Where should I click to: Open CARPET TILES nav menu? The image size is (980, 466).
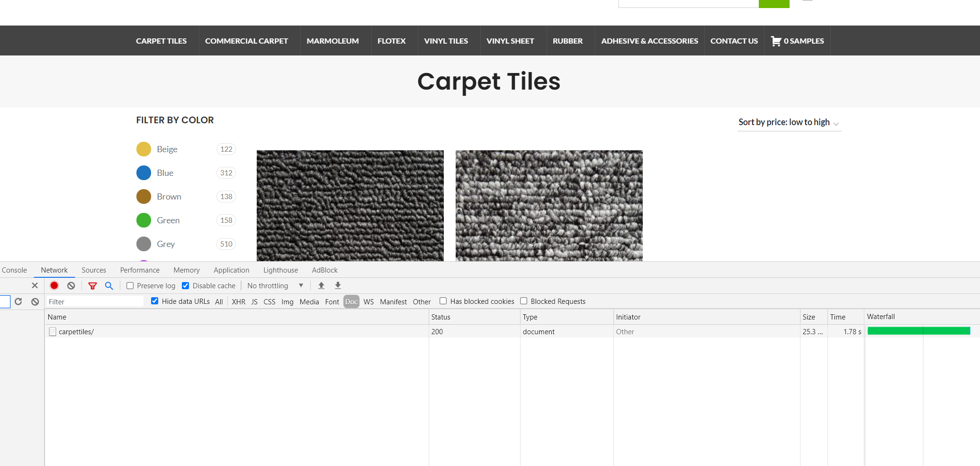point(161,41)
